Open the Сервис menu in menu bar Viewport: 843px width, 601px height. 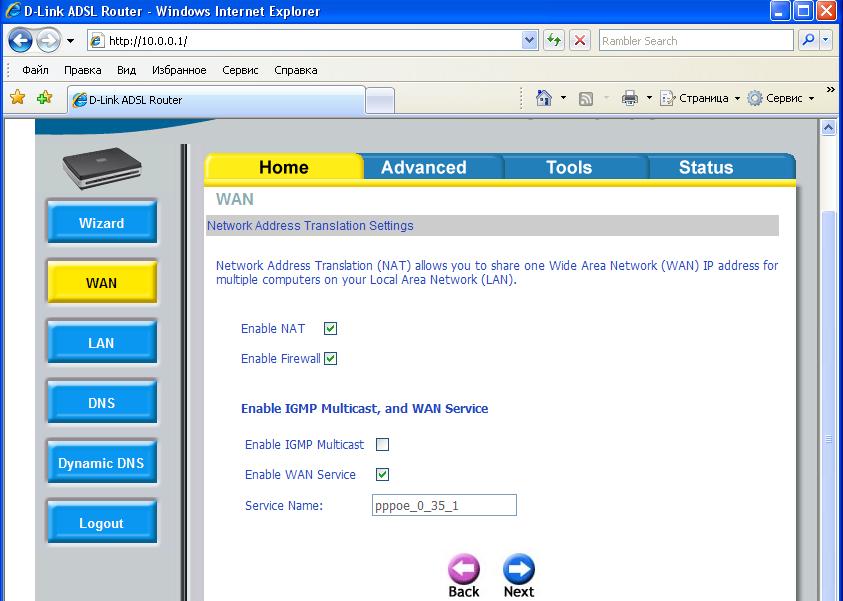(x=240, y=70)
